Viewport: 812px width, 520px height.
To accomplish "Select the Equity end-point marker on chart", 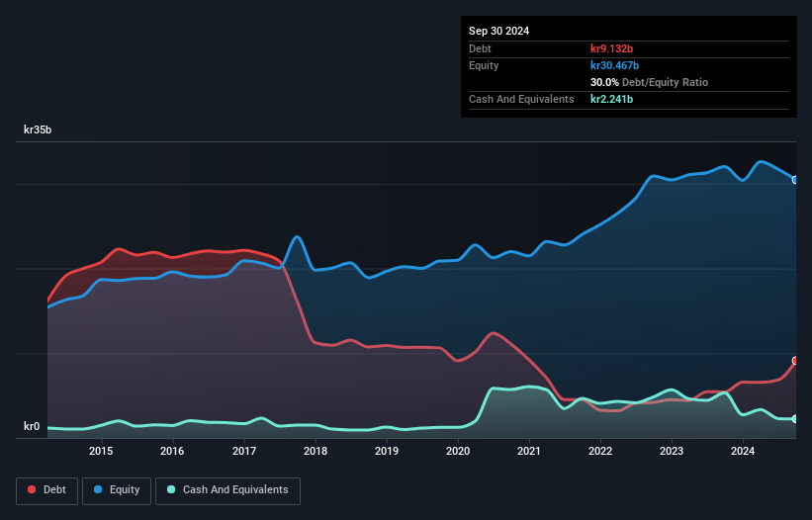I will (x=795, y=180).
